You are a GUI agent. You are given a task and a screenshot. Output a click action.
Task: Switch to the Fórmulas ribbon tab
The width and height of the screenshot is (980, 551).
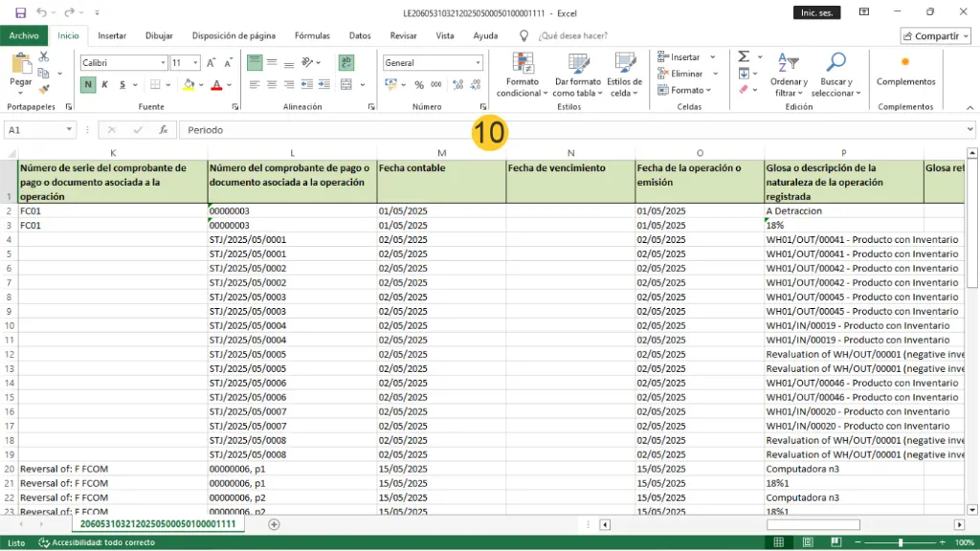tap(312, 35)
